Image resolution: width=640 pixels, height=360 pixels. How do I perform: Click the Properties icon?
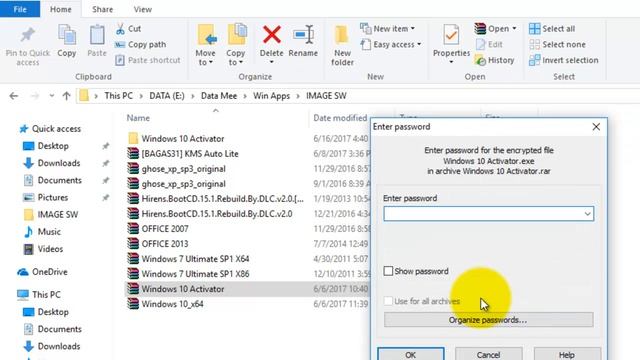(451, 35)
